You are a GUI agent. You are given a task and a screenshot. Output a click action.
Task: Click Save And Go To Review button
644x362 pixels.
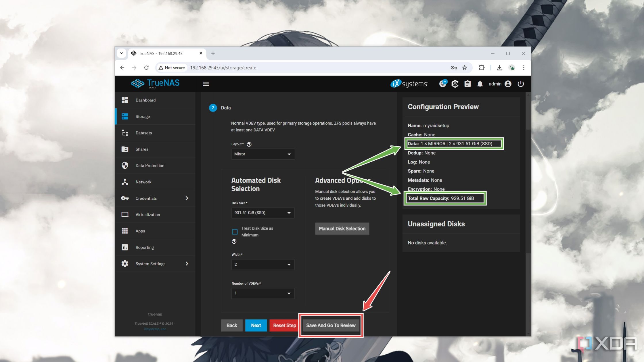[330, 325]
